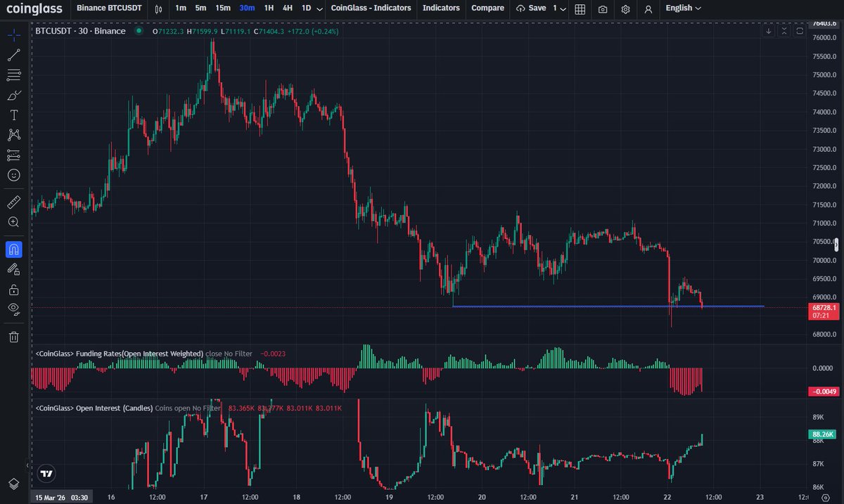Click the trash remove drawings icon
844x504 pixels.
pos(13,337)
